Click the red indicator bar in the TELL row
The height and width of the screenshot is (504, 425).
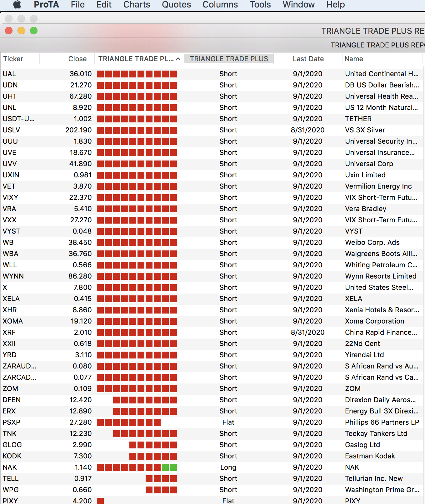[x=161, y=479]
